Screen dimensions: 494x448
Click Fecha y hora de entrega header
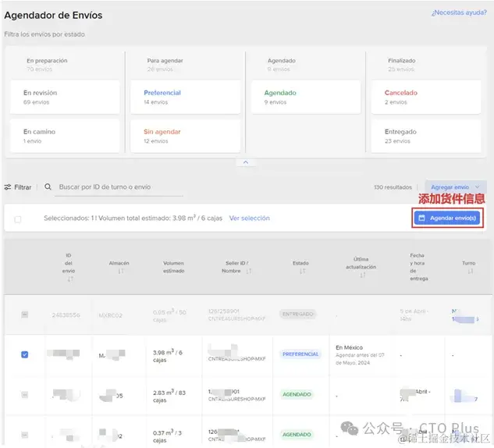pos(419,267)
